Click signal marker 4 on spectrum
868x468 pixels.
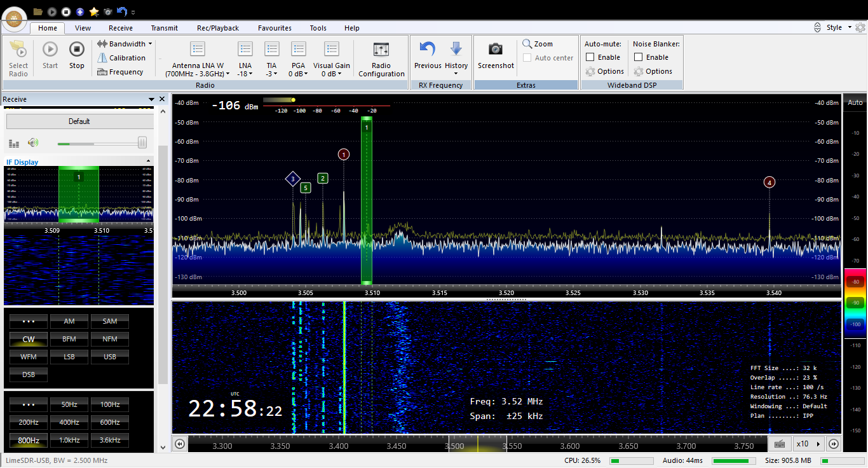point(770,182)
